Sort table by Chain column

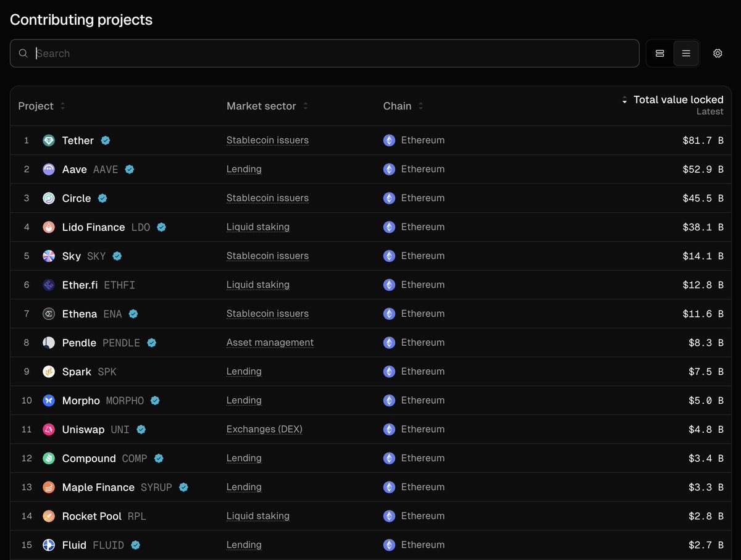click(403, 106)
